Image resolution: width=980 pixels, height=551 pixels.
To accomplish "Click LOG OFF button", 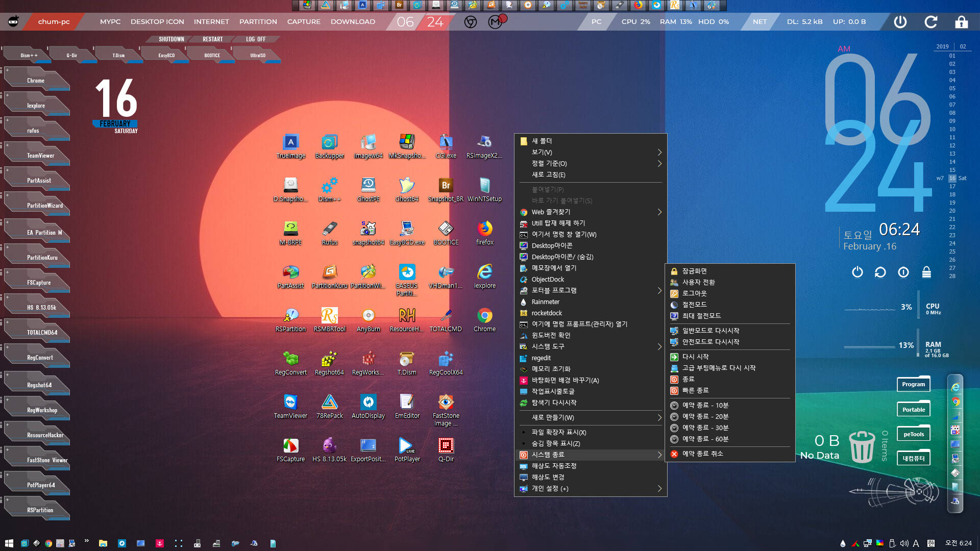I will point(256,39).
